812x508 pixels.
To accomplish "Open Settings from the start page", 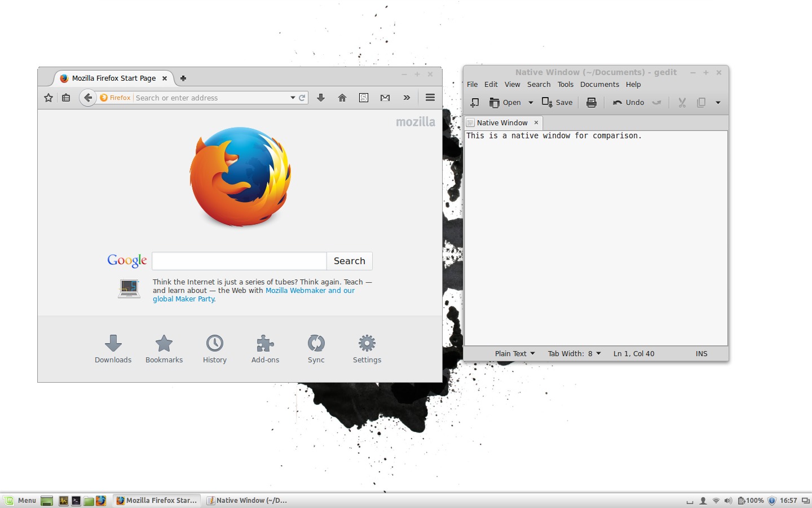I will tap(367, 349).
